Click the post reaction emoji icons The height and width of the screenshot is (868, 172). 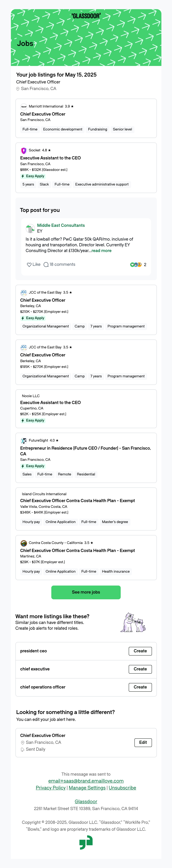tap(136, 265)
